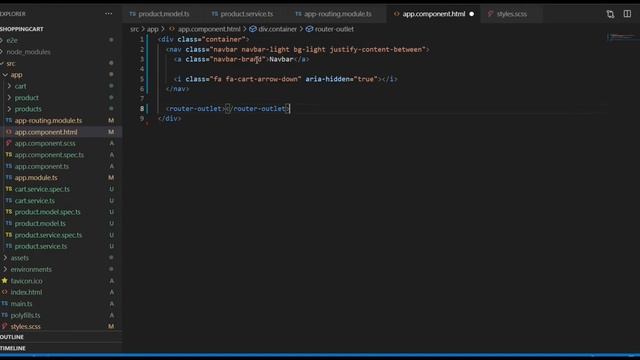The width and height of the screenshot is (640, 360).
Task: Open the product.model.ts editor tab
Action: click(x=160, y=14)
